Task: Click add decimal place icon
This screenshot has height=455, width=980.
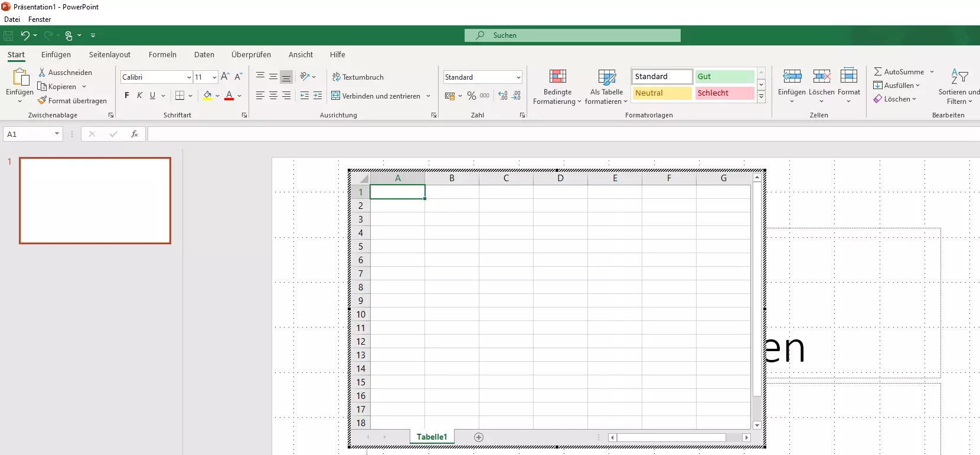Action: click(x=503, y=96)
